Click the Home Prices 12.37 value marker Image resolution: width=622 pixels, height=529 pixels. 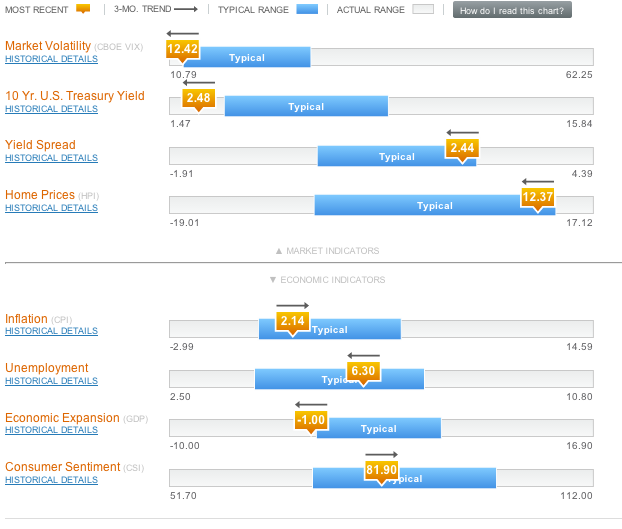(x=537, y=197)
